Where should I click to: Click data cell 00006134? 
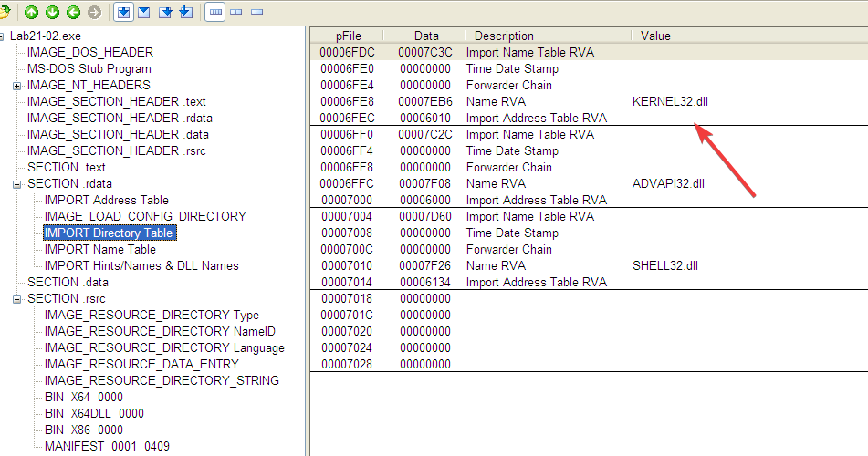tap(425, 282)
